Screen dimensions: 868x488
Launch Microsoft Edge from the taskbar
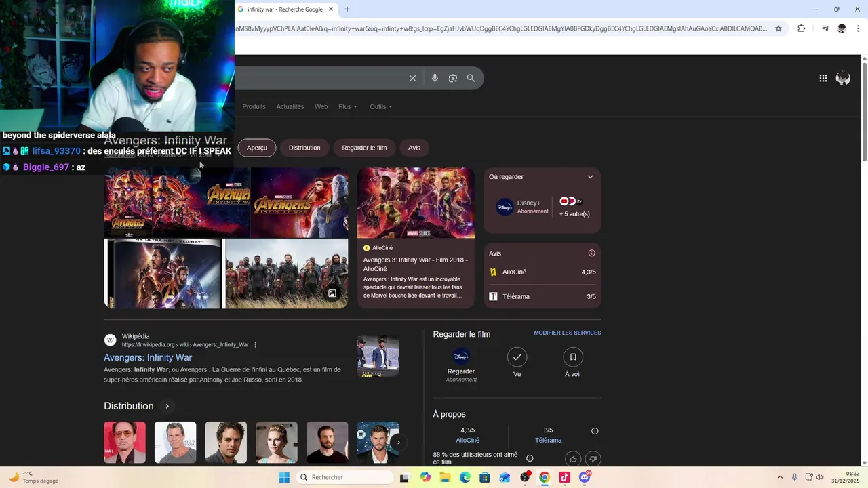click(465, 477)
